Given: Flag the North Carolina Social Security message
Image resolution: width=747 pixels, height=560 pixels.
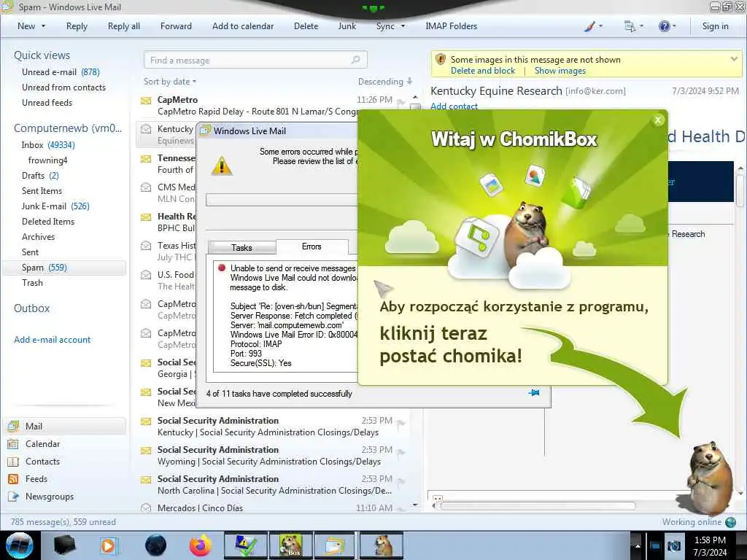Looking at the screenshot, I should [x=401, y=481].
